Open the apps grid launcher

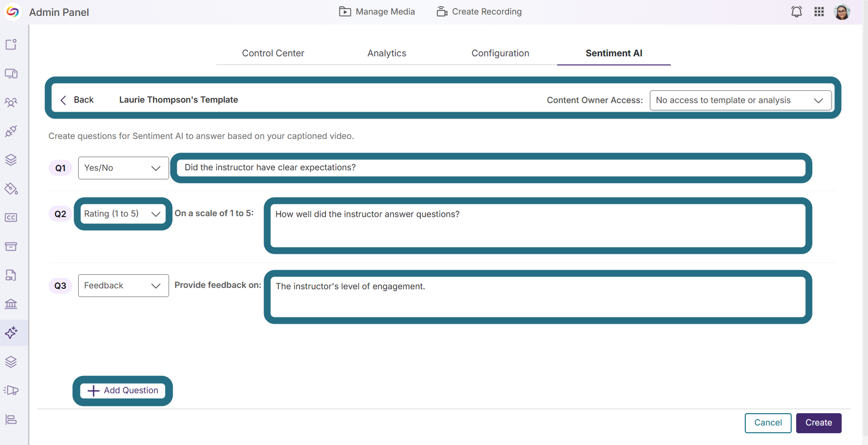tap(819, 12)
